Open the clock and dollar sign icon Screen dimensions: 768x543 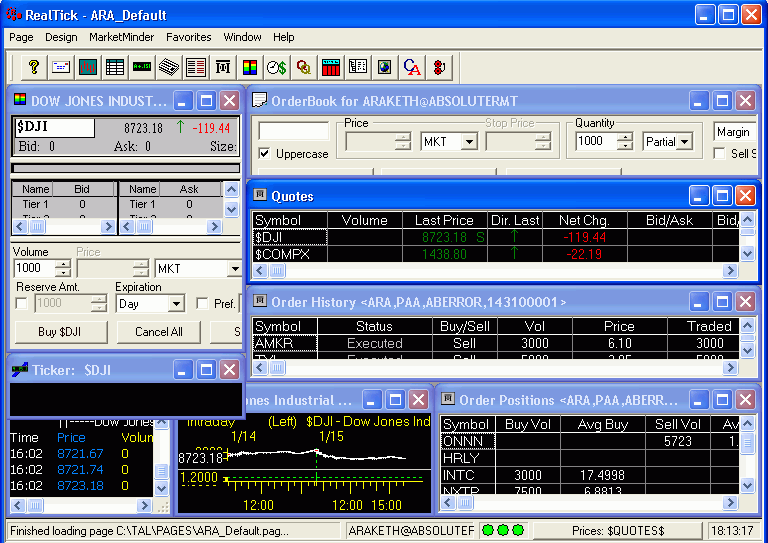tap(277, 67)
